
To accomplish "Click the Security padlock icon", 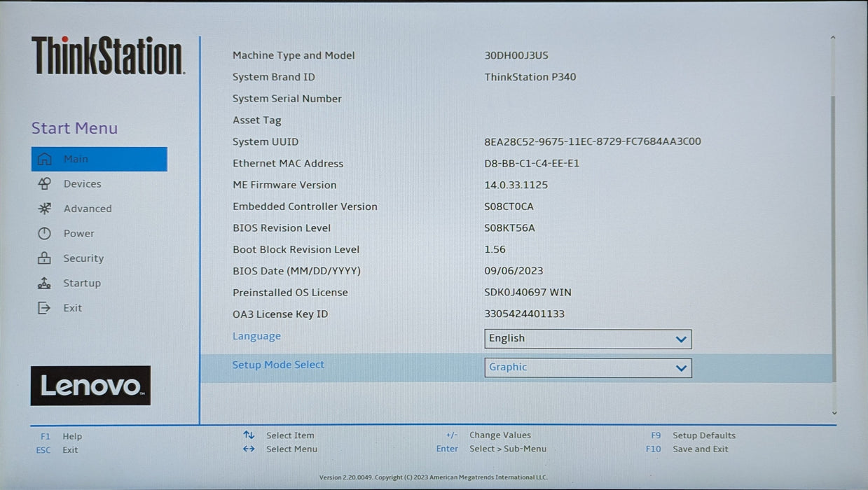I will point(44,258).
